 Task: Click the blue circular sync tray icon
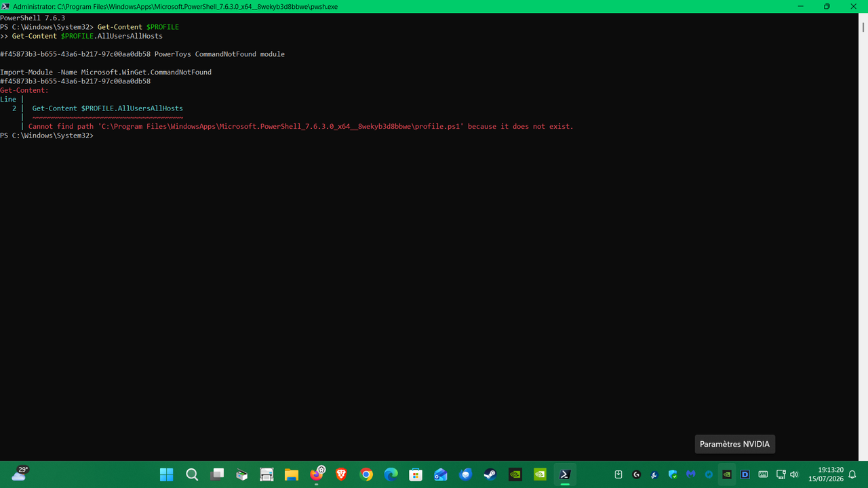tap(709, 474)
